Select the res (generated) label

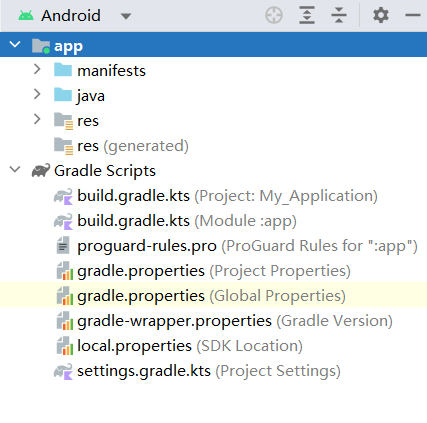click(133, 146)
